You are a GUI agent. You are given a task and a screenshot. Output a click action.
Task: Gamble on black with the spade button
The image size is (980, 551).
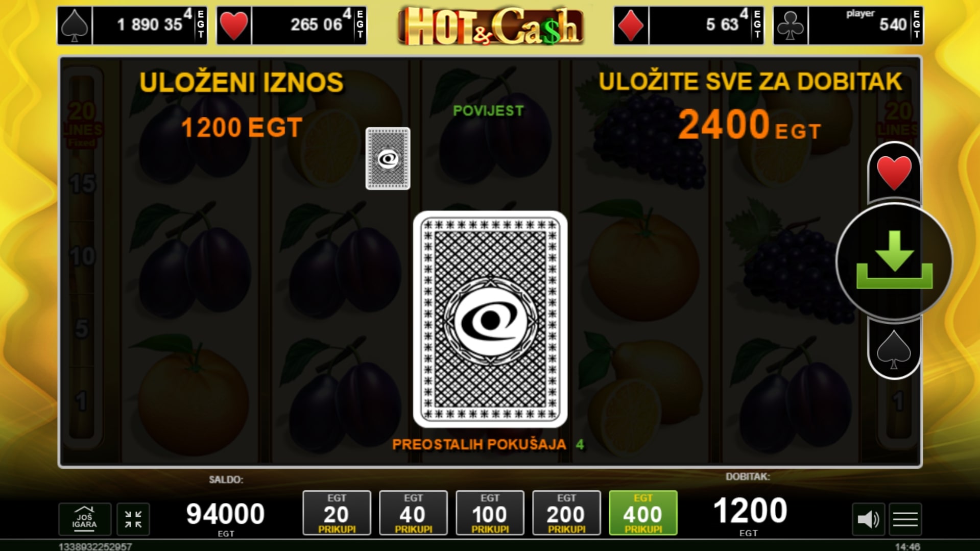tap(894, 350)
